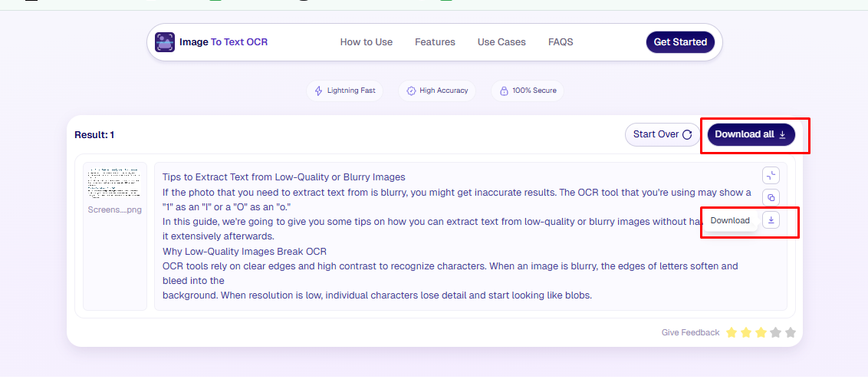Open Use Cases in navigation

click(501, 42)
